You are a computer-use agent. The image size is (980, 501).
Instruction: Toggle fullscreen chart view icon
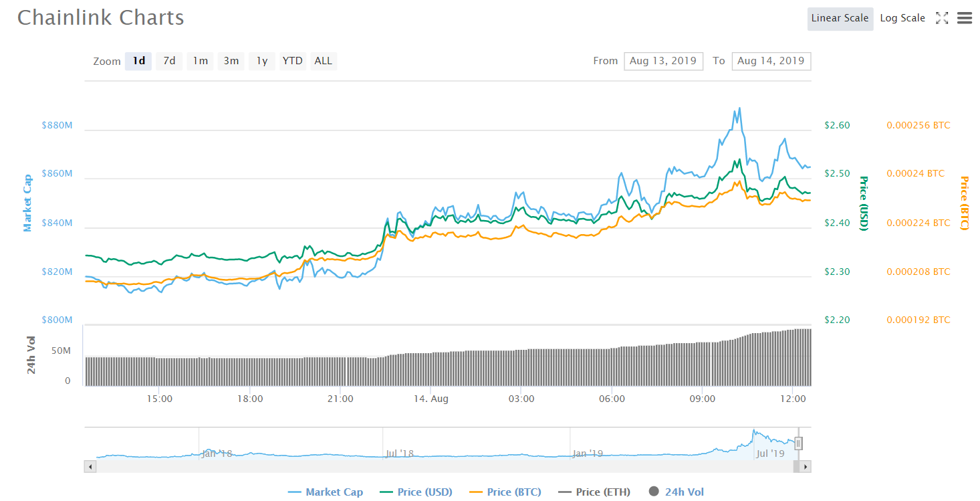point(942,18)
